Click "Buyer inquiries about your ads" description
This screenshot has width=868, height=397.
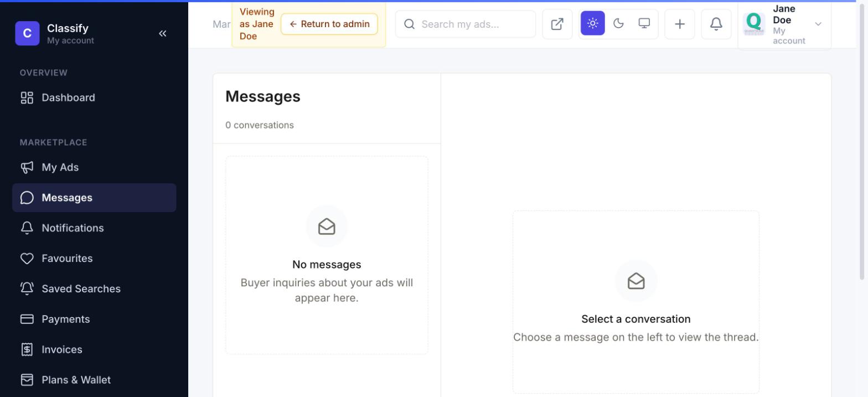[327, 290]
